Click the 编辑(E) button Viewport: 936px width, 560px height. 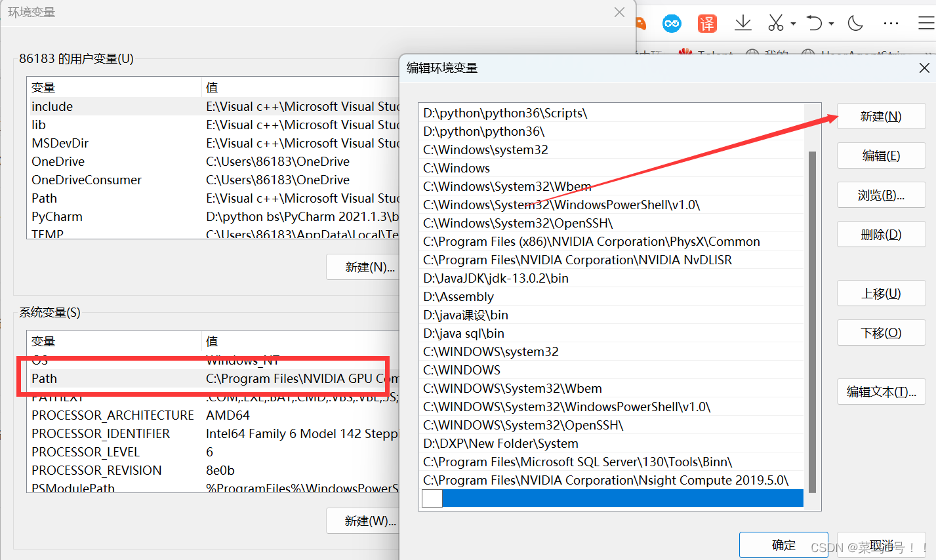(x=881, y=155)
